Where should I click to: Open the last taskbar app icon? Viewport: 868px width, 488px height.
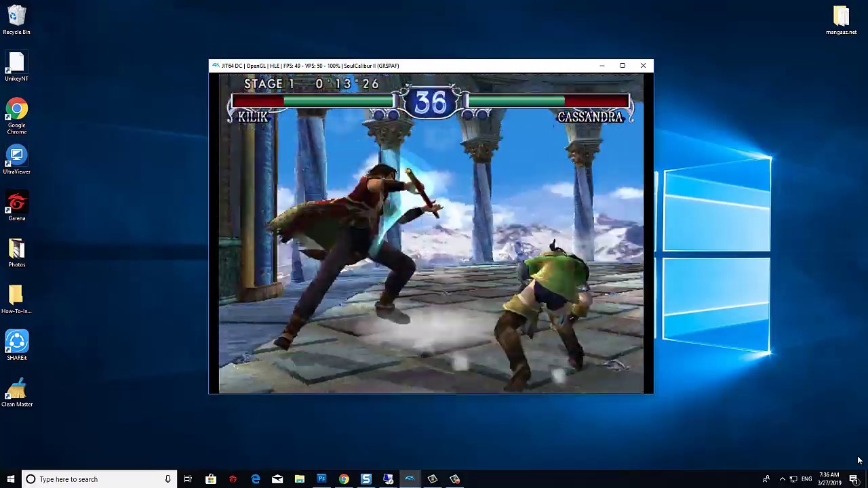(x=454, y=479)
